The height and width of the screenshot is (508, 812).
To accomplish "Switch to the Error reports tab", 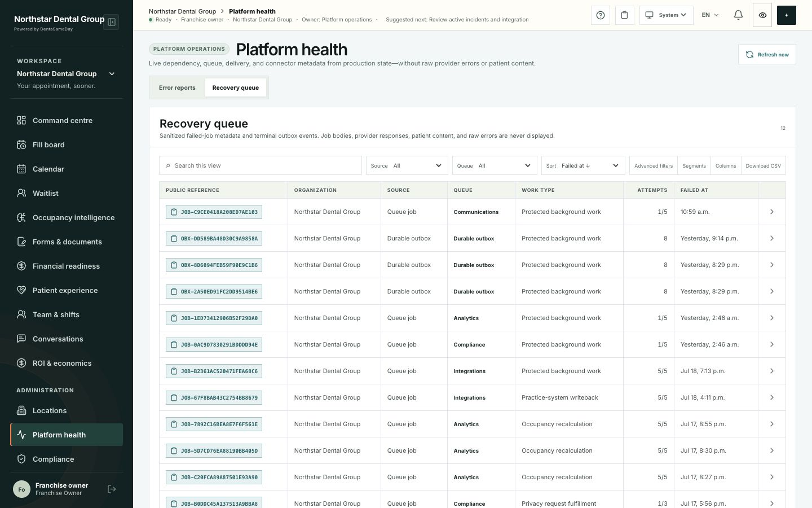I will [x=177, y=87].
